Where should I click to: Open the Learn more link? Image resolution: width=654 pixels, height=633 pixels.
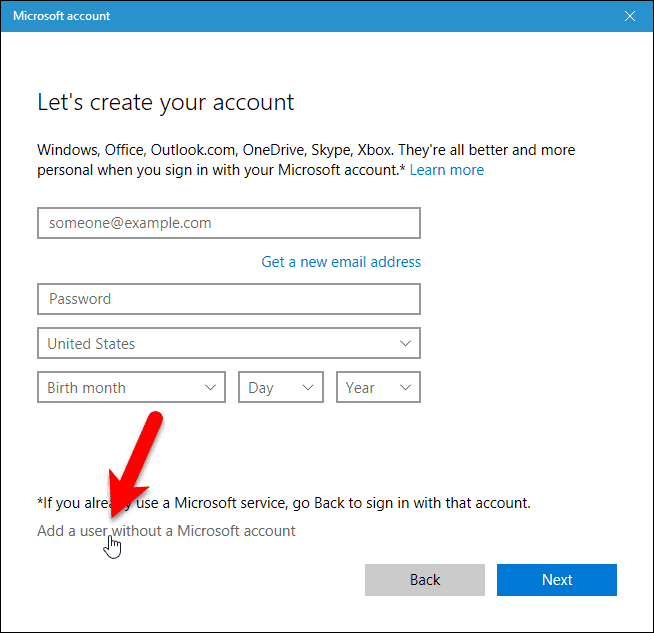point(446,170)
